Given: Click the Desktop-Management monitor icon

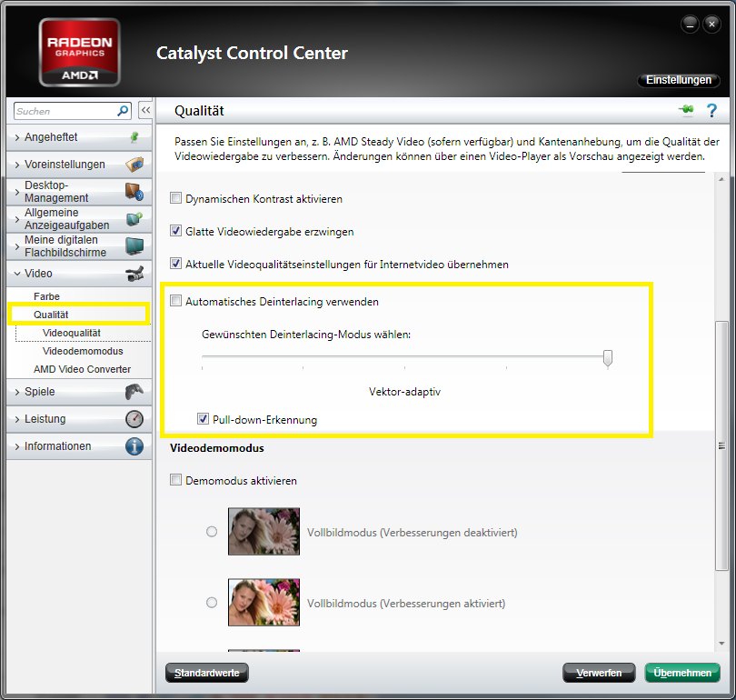Looking at the screenshot, I should (x=134, y=192).
